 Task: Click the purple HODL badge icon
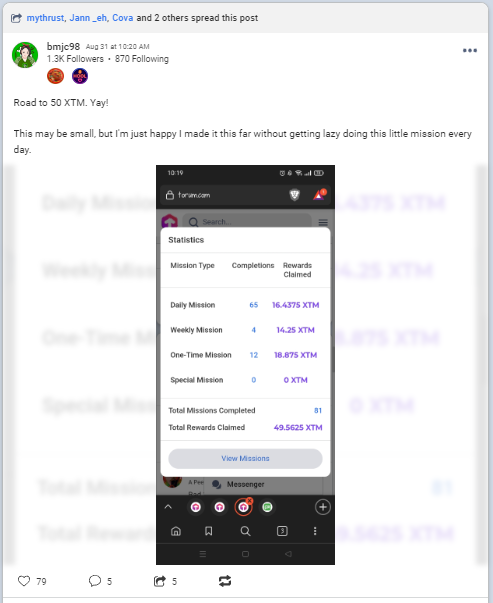(80, 76)
